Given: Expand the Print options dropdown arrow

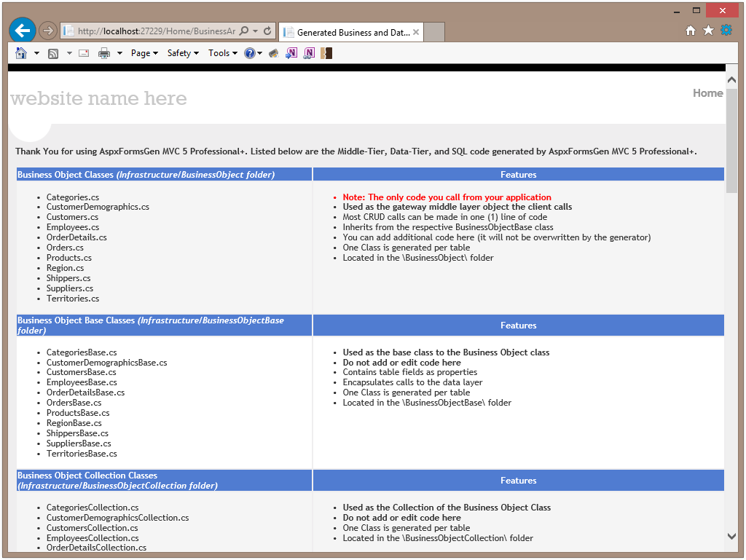Looking at the screenshot, I should [x=120, y=53].
